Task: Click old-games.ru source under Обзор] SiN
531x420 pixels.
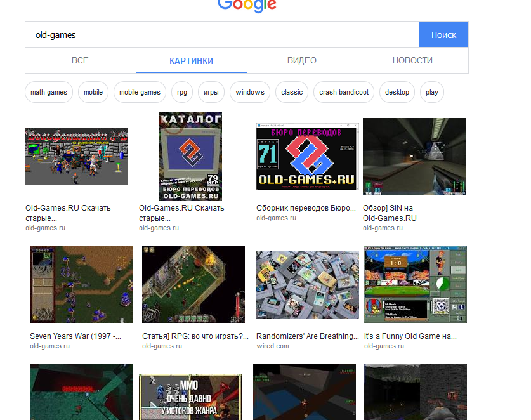Action: tap(383, 228)
